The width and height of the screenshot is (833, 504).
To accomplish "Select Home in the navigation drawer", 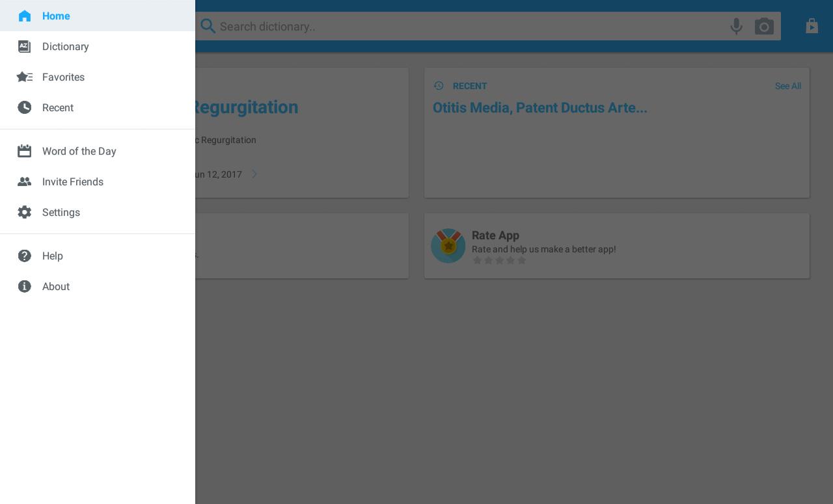I will pyautogui.click(x=98, y=16).
